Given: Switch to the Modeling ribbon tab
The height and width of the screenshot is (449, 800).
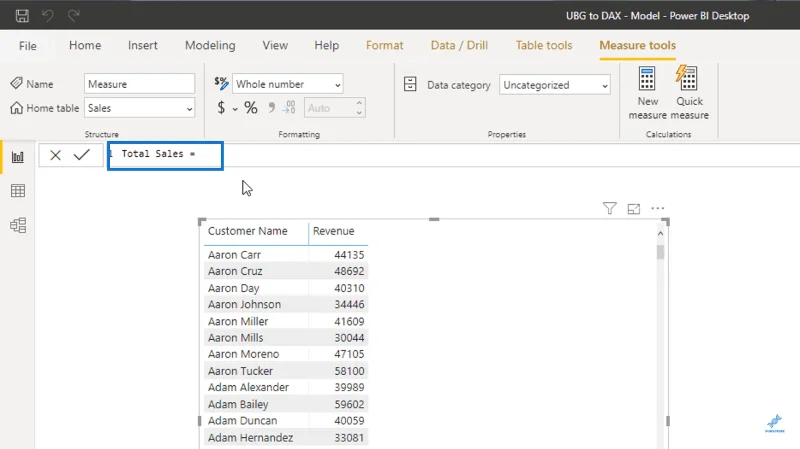Looking at the screenshot, I should (210, 45).
